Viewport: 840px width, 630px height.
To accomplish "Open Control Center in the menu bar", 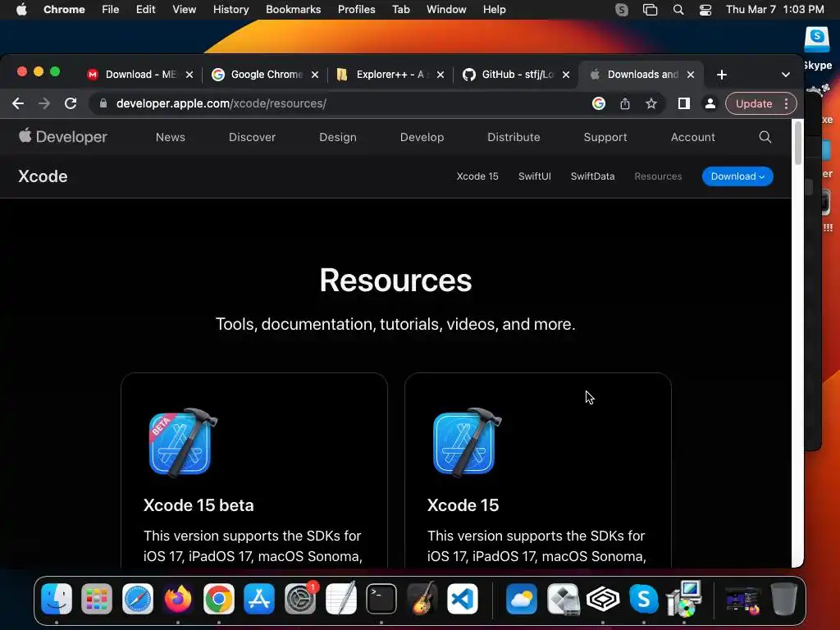I will point(705,10).
